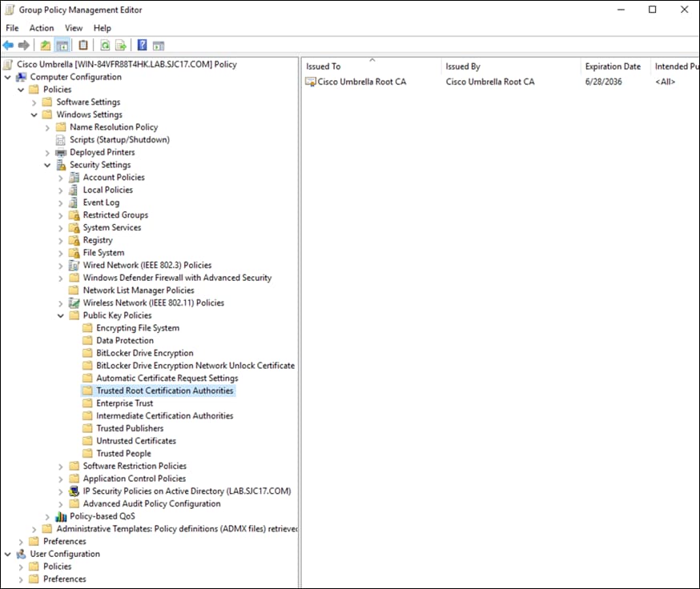Click the <All> intended purposes cell
Viewport: 700px width, 589px height.
666,82
